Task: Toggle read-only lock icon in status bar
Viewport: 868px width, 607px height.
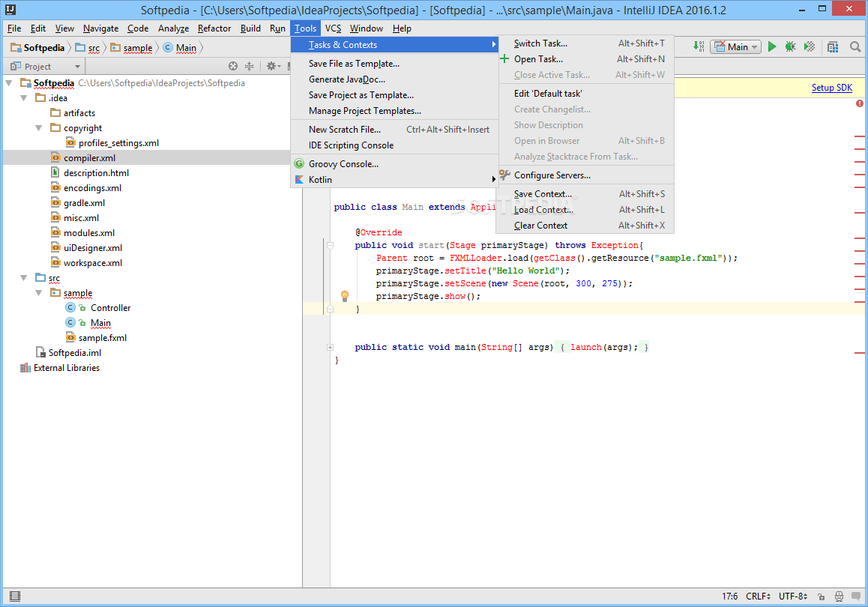Action: 822,597
